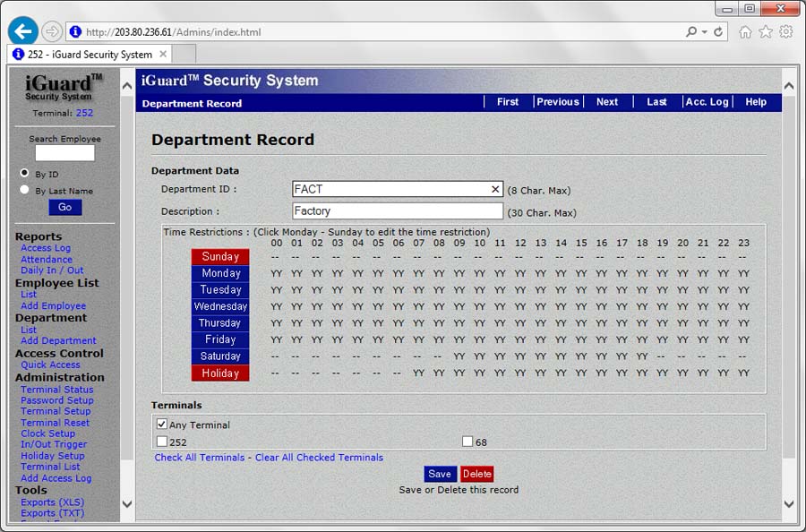Click the browser Back arrow button
Image resolution: width=806 pixels, height=532 pixels.
(x=22, y=31)
